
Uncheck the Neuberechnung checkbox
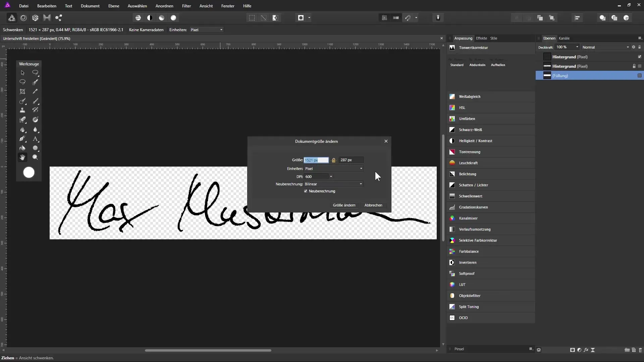pos(306,191)
